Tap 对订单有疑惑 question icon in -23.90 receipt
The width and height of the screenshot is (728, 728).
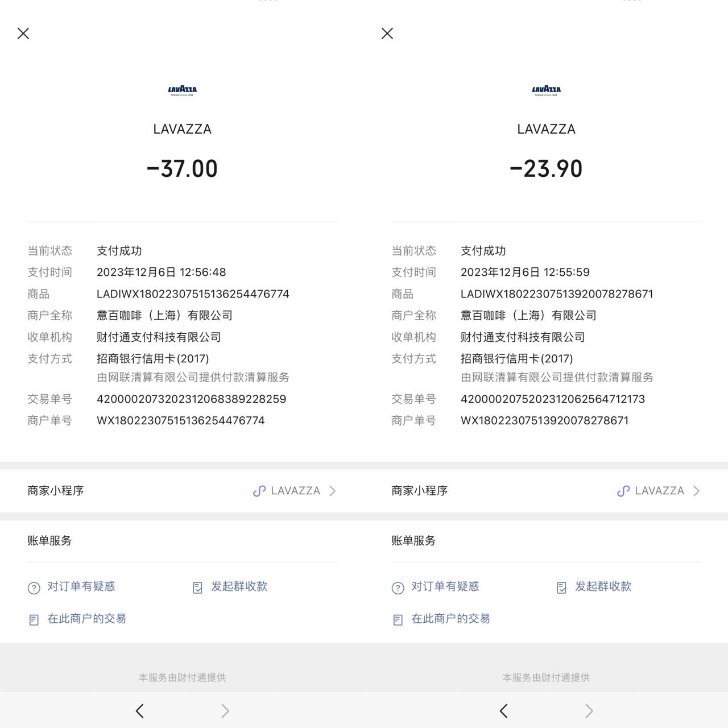coord(398,588)
